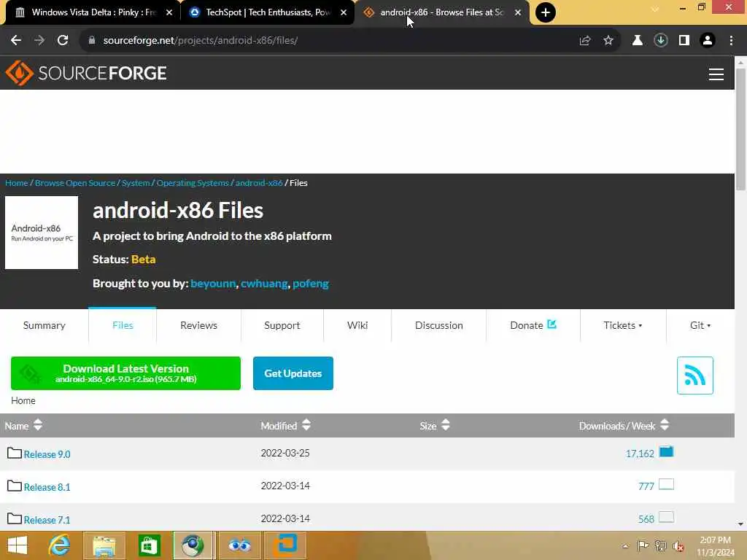Click Home breadcrumb link
Screen dimensions: 747x560
point(17,183)
